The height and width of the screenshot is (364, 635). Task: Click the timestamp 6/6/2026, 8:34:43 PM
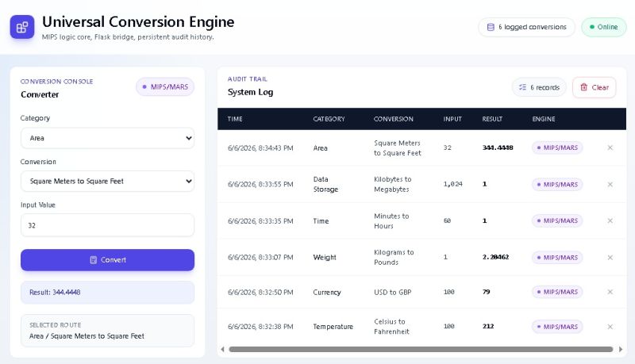coord(260,148)
